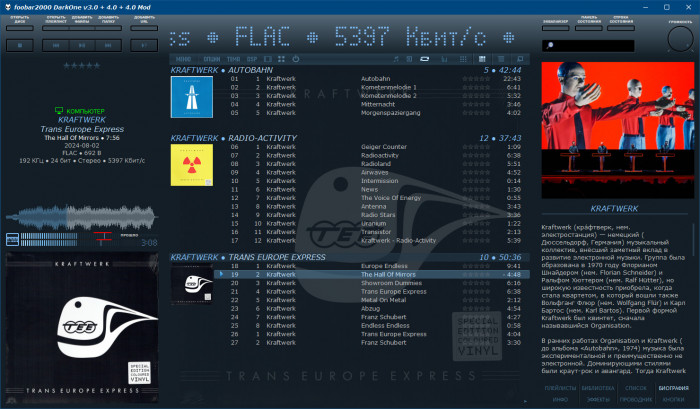The height and width of the screenshot is (409, 700).
Task: Toggle the repeat loop toolbar icon
Action: (x=425, y=59)
